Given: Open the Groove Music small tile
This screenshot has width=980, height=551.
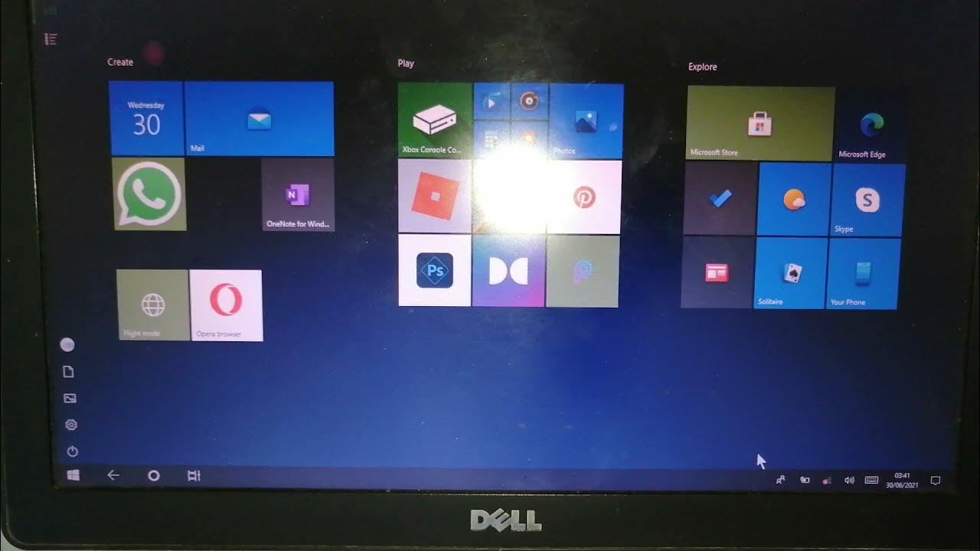Looking at the screenshot, I should coord(529,102).
